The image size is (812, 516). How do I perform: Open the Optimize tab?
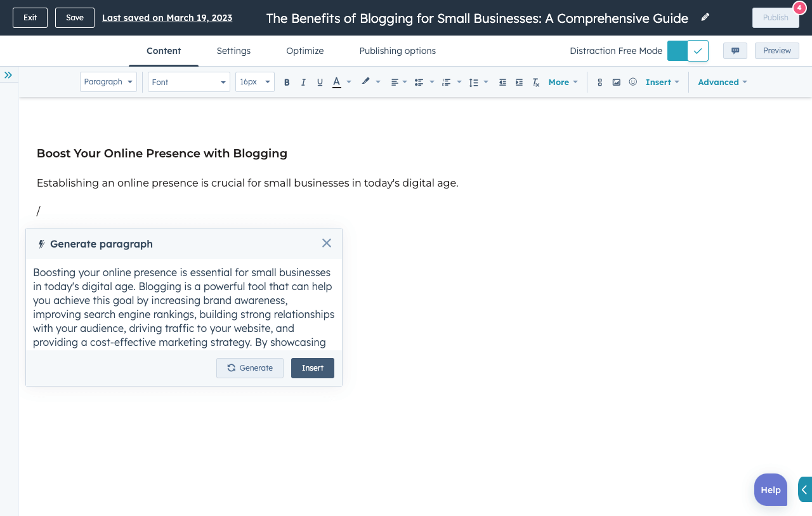[x=304, y=51]
